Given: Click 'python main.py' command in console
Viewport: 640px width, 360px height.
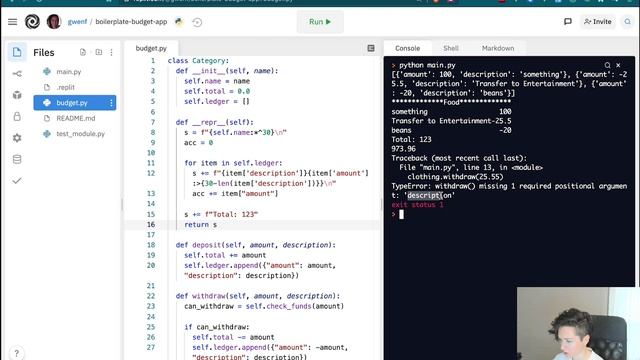Looking at the screenshot, I should tap(427, 65).
